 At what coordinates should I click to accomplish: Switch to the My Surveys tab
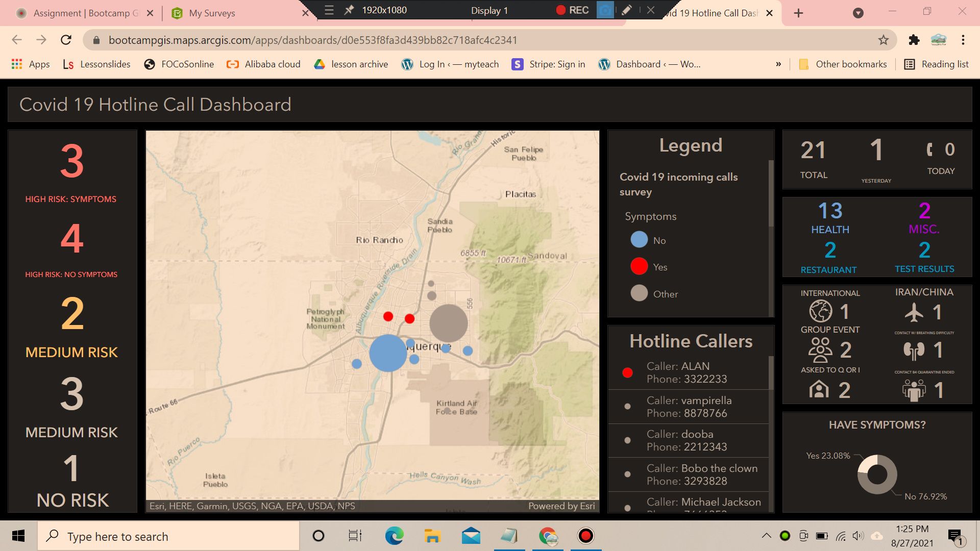[212, 13]
